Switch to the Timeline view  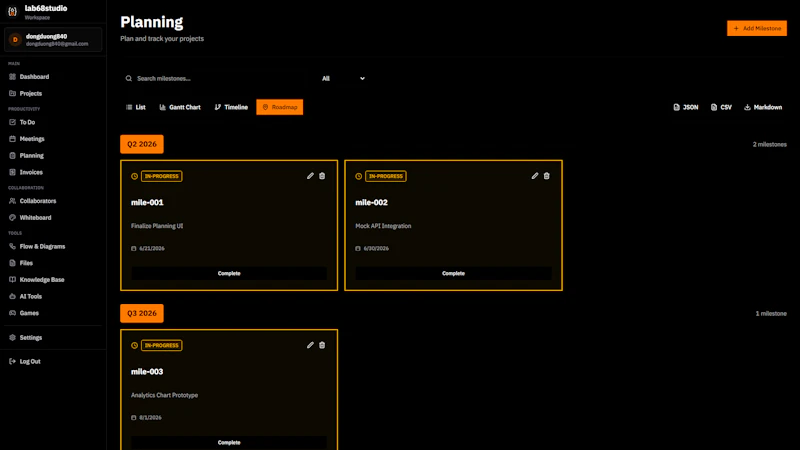(x=231, y=107)
